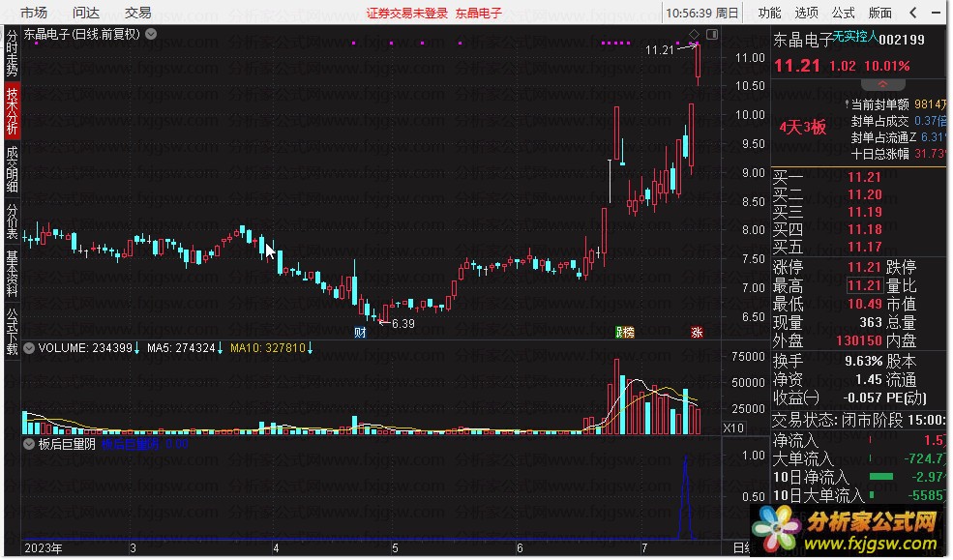Click the 十日总涨幅 info row

[898, 154]
